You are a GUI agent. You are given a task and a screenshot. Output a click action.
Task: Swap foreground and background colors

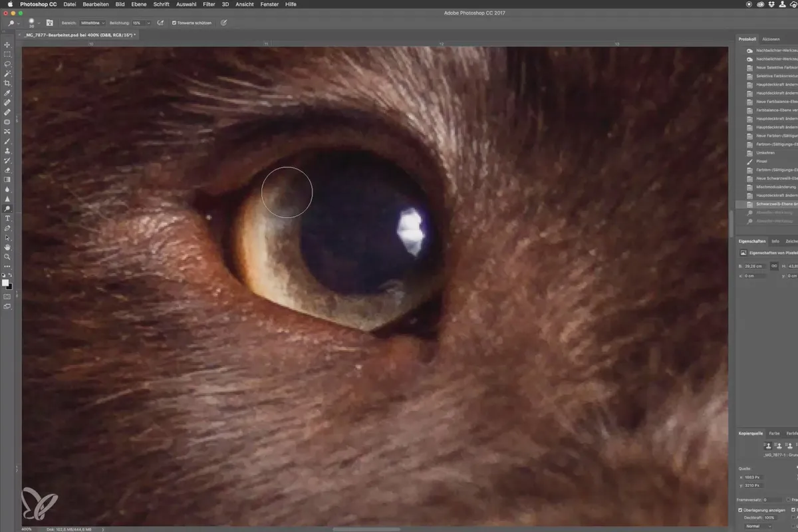[x=11, y=275]
